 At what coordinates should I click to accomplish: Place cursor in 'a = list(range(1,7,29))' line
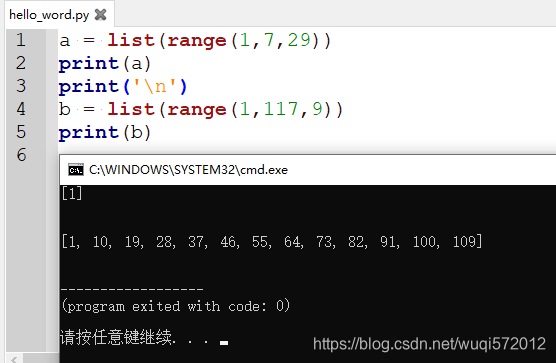tap(195, 40)
